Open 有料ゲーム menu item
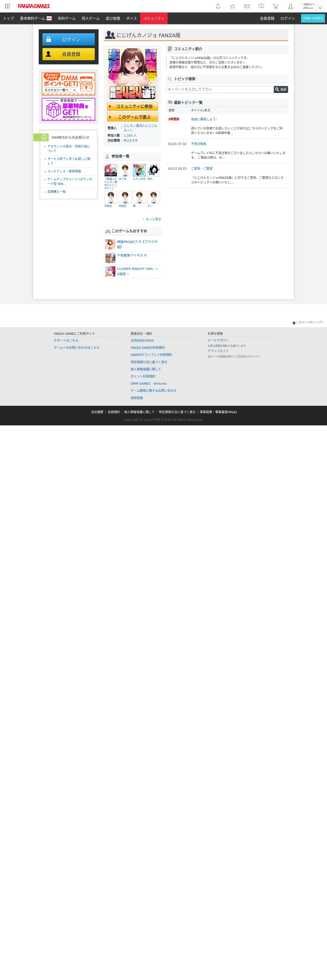 [67, 18]
